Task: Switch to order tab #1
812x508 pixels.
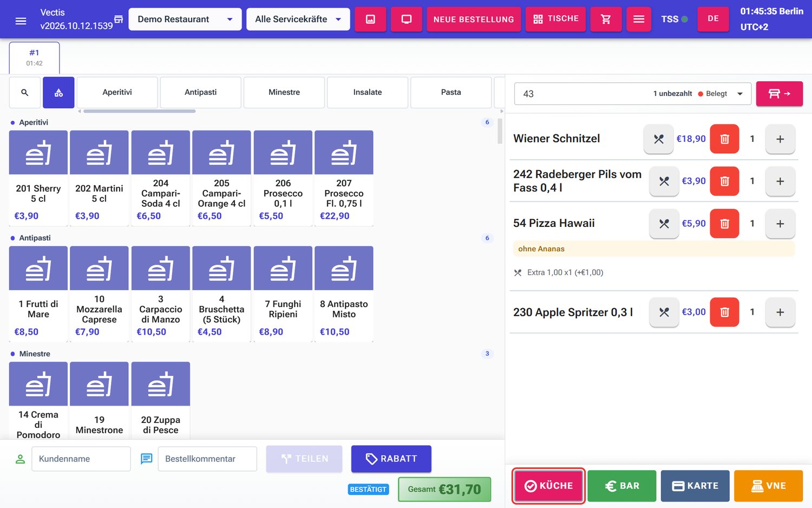Action: 34,57
